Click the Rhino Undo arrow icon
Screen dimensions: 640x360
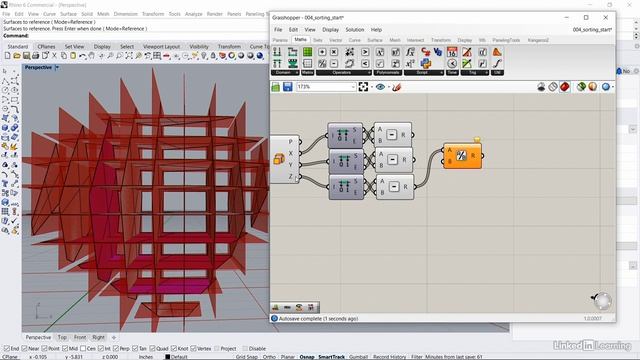click(82, 56)
